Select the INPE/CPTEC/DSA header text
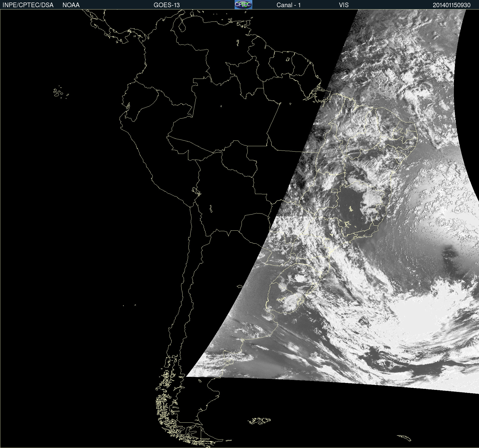This screenshot has height=448, width=479. click(28, 5)
